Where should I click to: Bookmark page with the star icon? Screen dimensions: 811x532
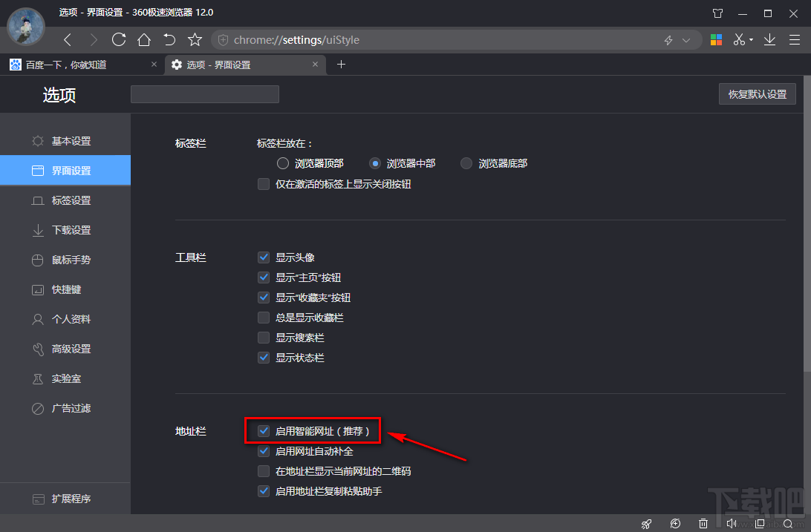click(195, 40)
